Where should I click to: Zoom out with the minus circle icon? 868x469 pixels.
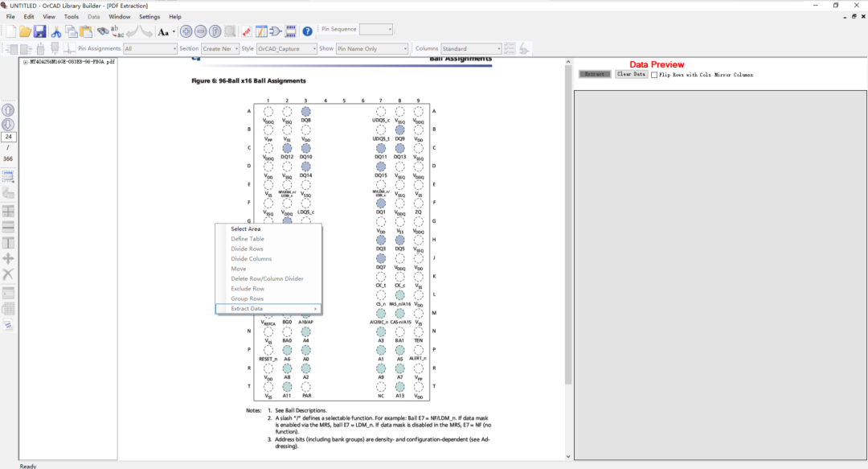[x=201, y=31]
